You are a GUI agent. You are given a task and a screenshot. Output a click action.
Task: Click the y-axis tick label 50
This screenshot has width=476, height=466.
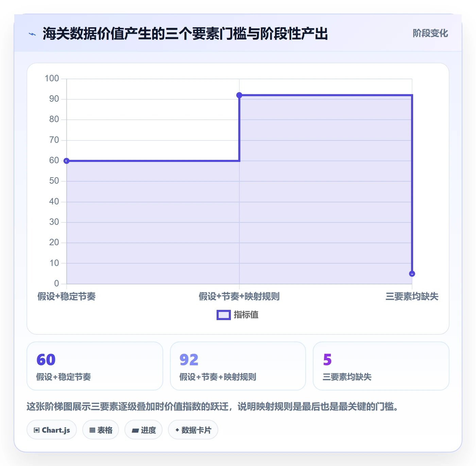point(54,181)
